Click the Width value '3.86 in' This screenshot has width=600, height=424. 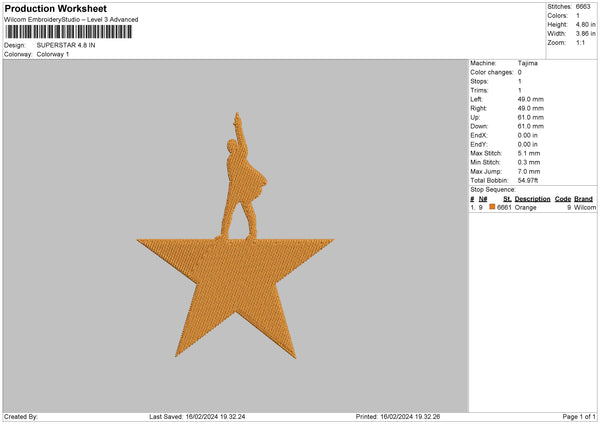[585, 34]
